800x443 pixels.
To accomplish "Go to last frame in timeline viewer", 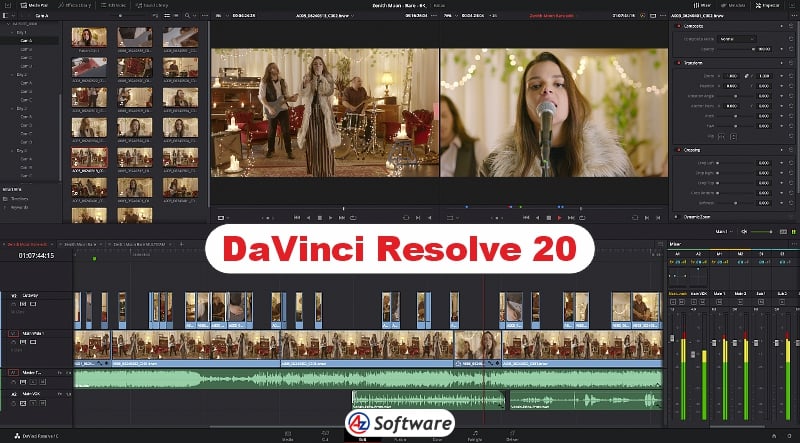I will tap(571, 218).
